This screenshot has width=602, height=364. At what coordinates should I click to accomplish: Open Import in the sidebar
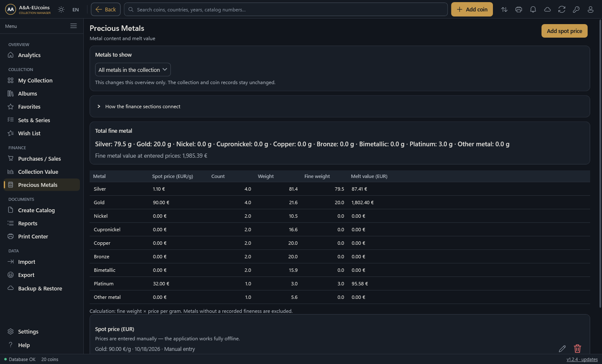[41, 262]
